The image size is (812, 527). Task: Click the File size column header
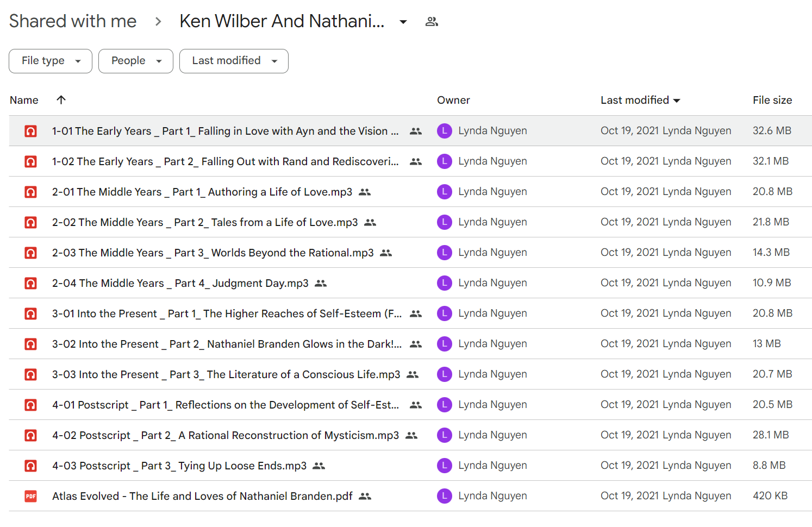(772, 100)
